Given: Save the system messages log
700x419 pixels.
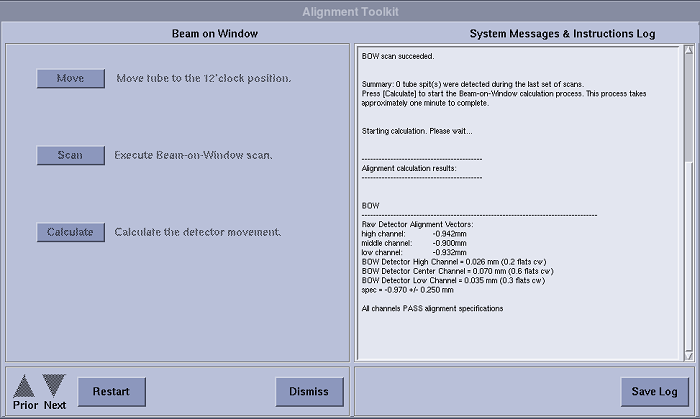Looking at the screenshot, I should click(x=654, y=391).
